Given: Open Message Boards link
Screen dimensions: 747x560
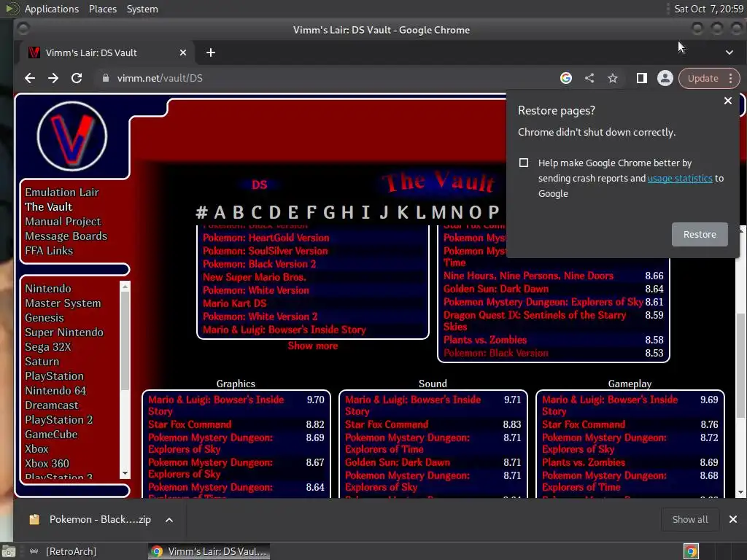Looking at the screenshot, I should pyautogui.click(x=66, y=236).
